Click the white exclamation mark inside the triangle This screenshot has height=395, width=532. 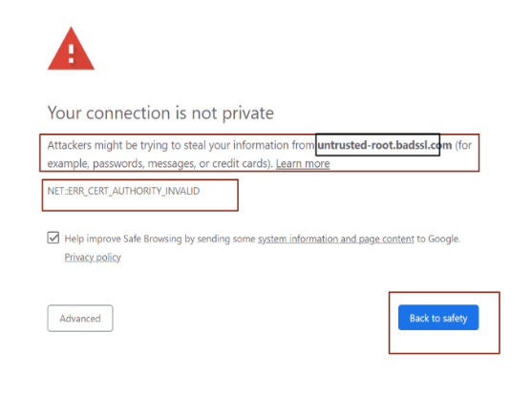(72, 53)
